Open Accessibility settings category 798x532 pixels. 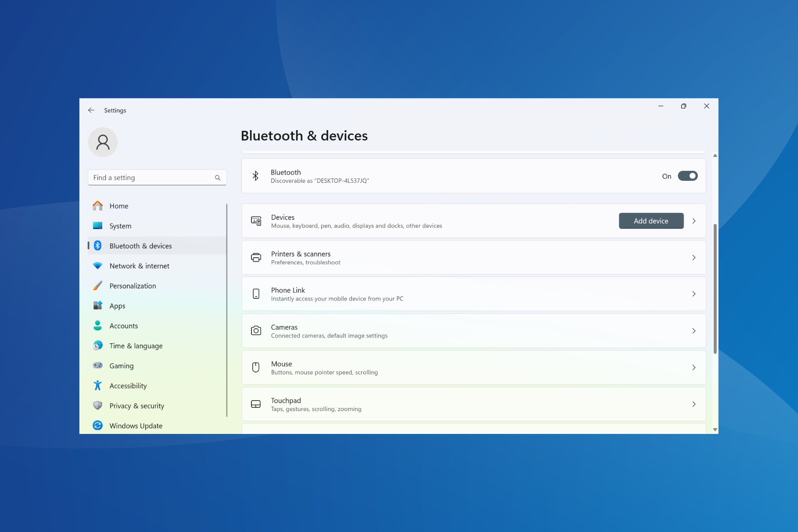pos(157,385)
